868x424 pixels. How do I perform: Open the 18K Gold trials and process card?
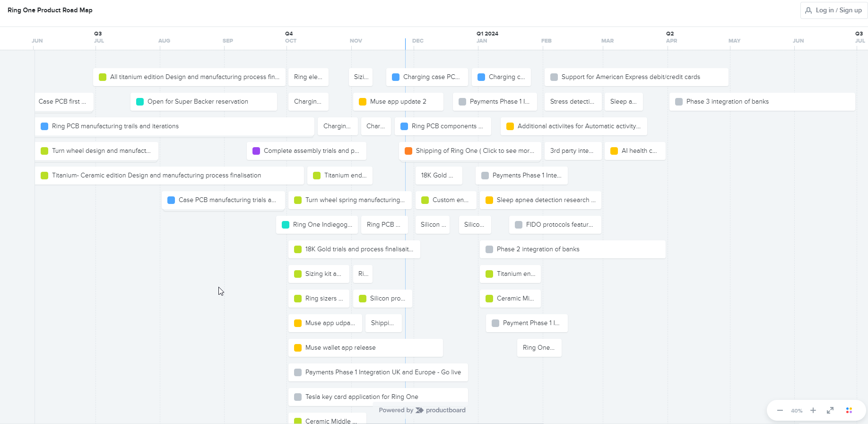tap(354, 249)
